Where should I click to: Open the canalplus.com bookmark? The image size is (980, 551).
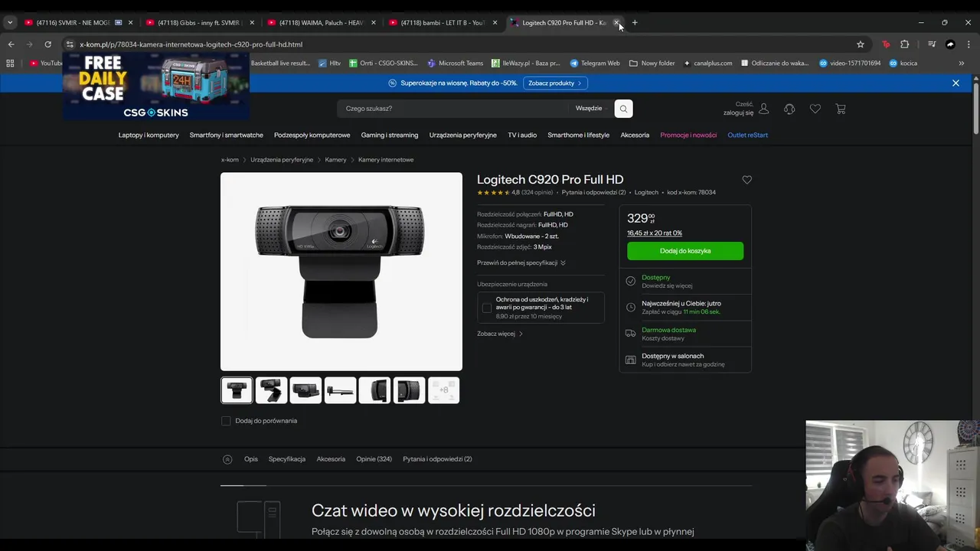707,64
